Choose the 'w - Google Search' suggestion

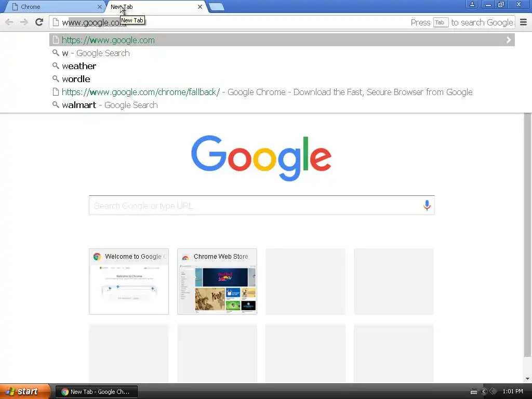click(282, 53)
